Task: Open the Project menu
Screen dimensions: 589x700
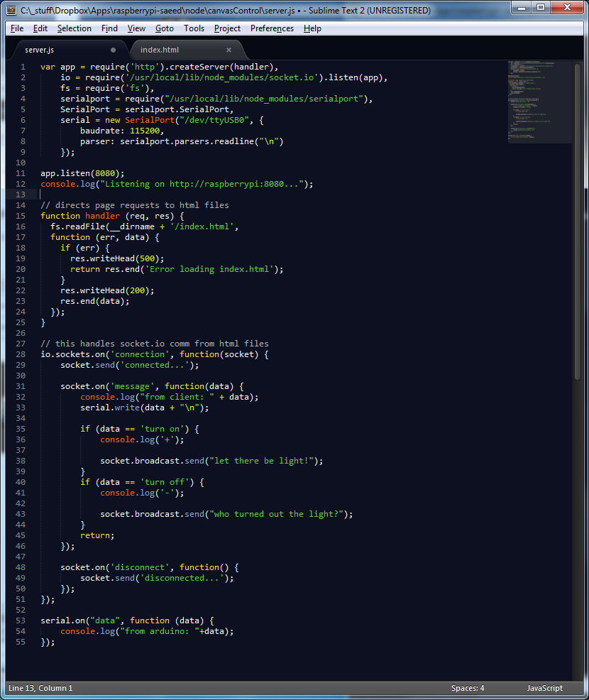Action: tap(227, 28)
